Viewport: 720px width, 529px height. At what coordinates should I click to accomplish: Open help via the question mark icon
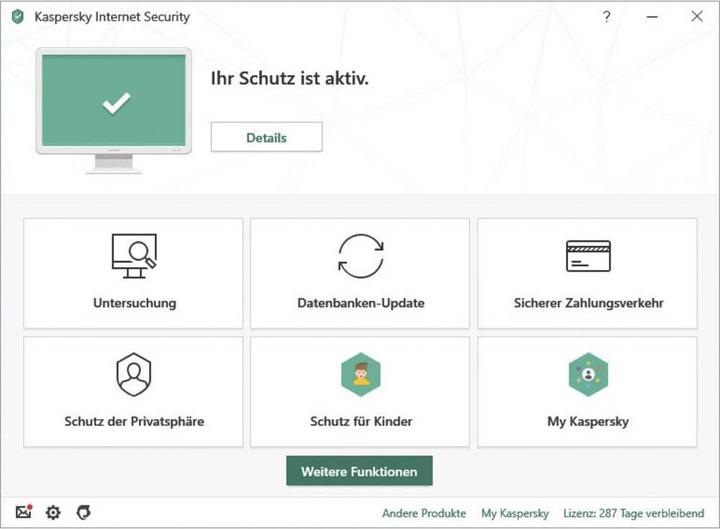607,17
